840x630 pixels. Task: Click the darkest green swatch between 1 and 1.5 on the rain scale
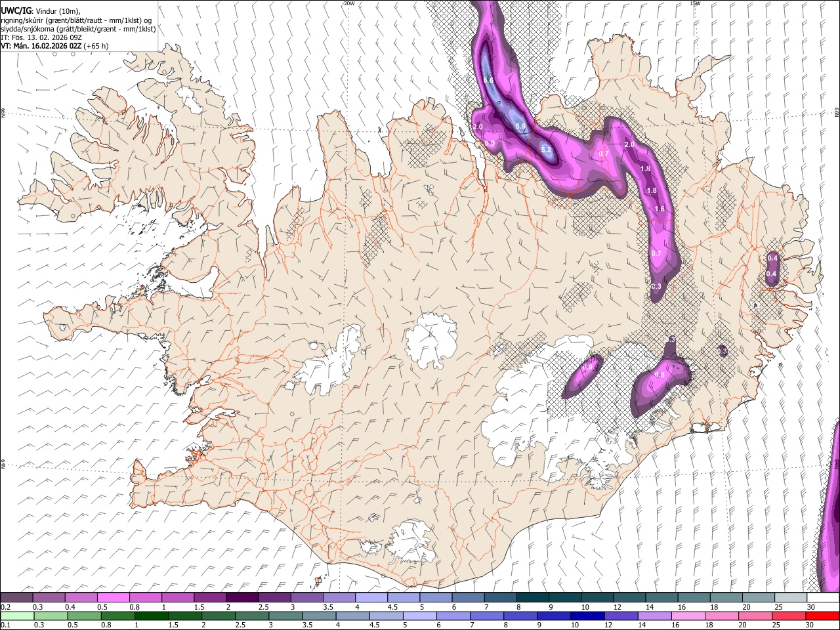[151, 616]
